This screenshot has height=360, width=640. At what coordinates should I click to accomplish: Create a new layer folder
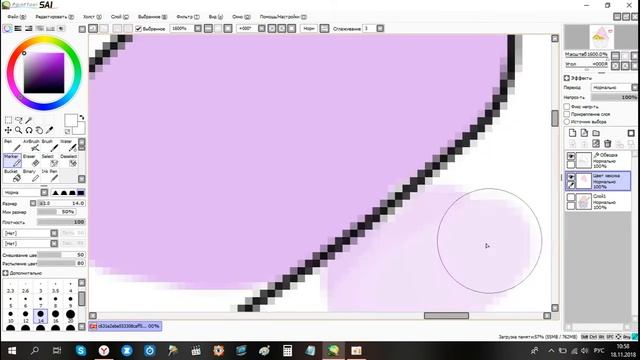click(x=596, y=133)
